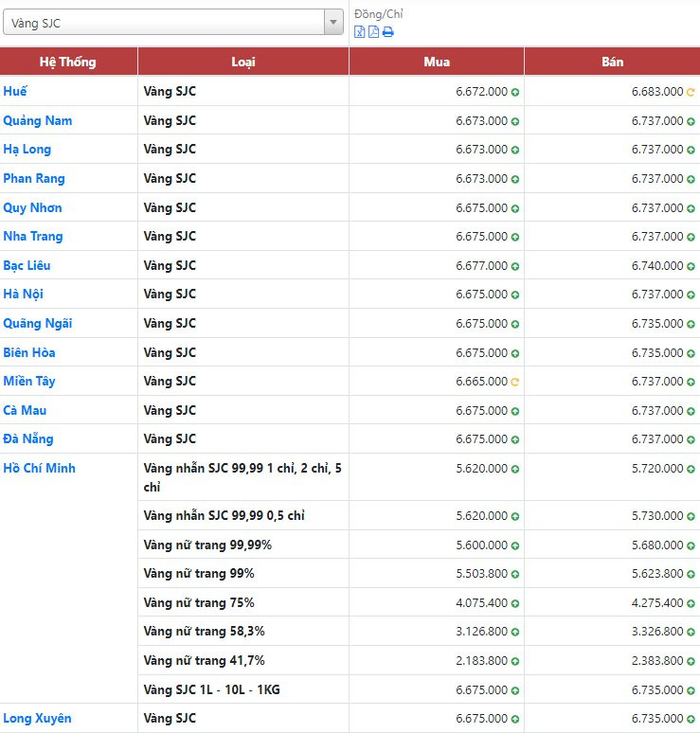Export table to Excel icon
700x733 pixels.
pos(359,32)
